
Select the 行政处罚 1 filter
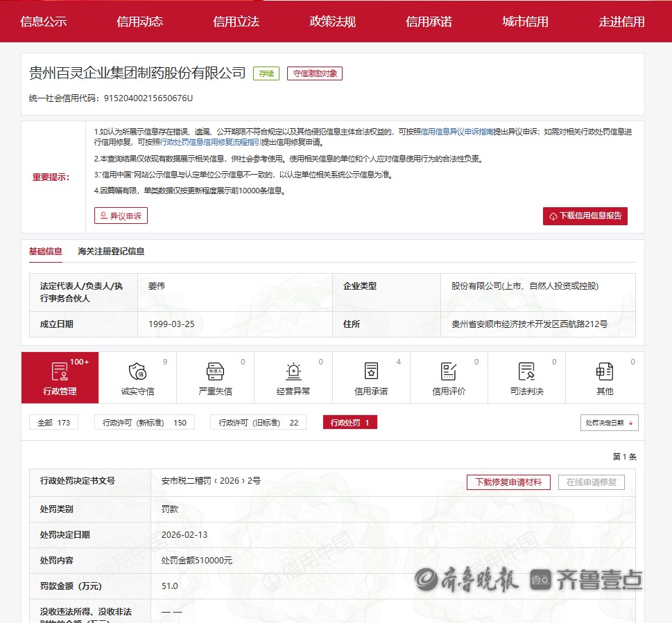tap(350, 423)
